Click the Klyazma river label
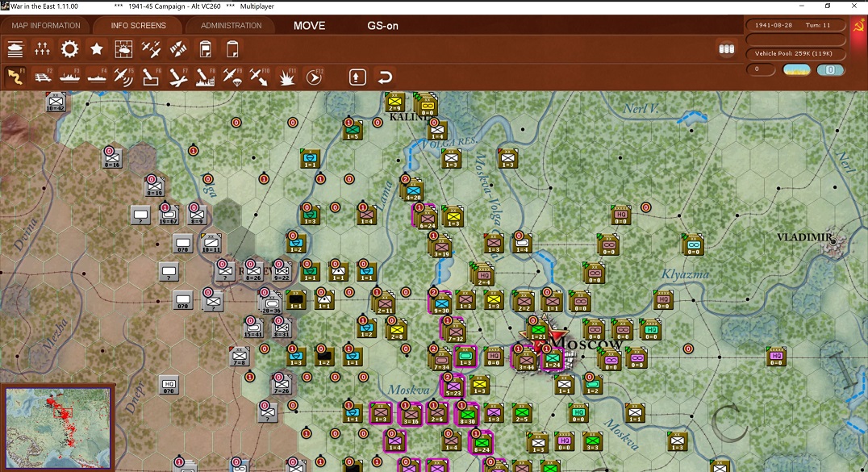Screen dimensions: 868x472 click(x=686, y=274)
